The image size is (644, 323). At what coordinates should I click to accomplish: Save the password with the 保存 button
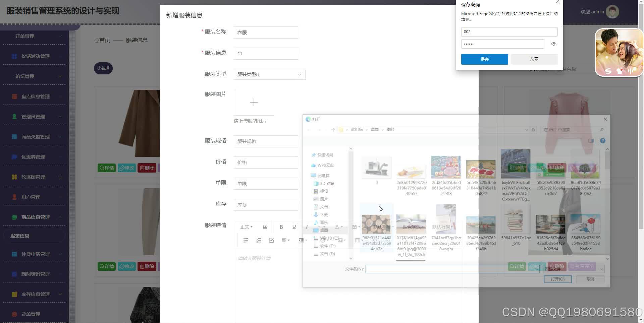pyautogui.click(x=484, y=59)
